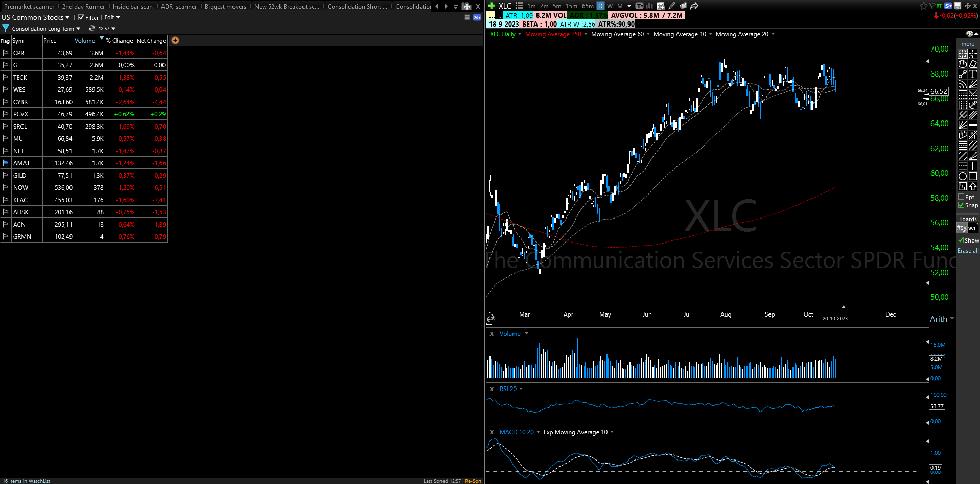Image resolution: width=980 pixels, height=484 pixels.
Task: Click the share arrow icon in the chart toolbar
Action: click(694, 6)
